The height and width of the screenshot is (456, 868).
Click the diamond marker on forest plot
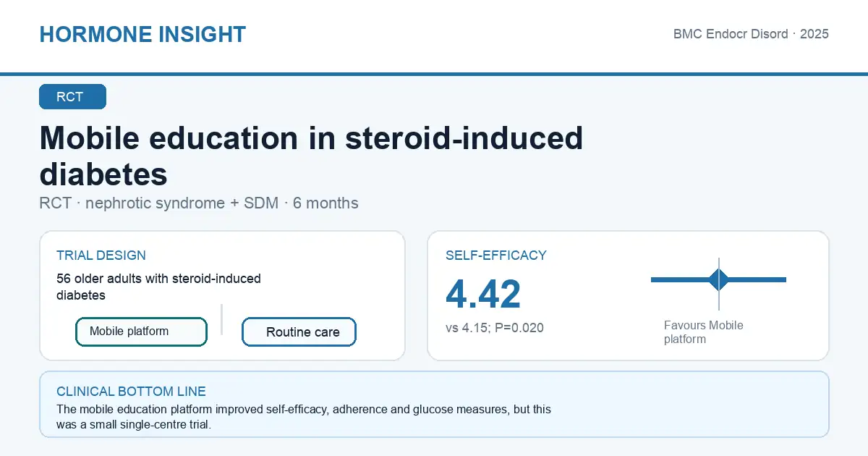719,279
